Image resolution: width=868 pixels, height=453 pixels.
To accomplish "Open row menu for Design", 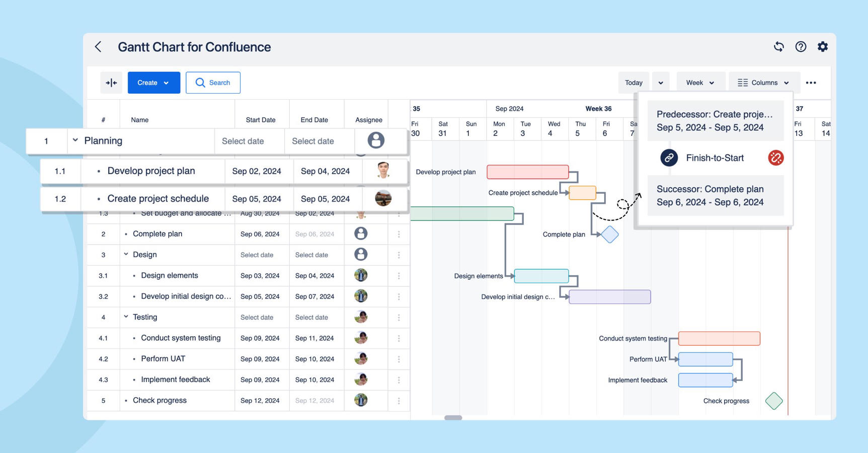I will click(x=399, y=255).
